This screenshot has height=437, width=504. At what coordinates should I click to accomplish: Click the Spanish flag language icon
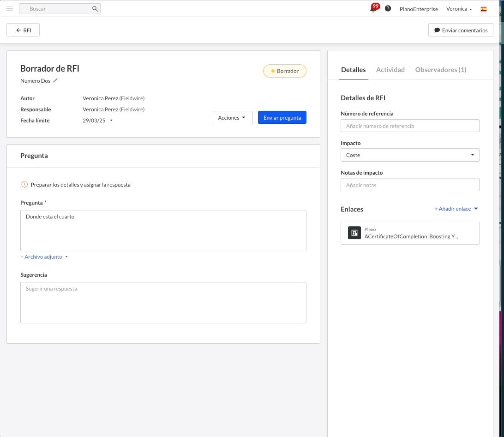(484, 9)
